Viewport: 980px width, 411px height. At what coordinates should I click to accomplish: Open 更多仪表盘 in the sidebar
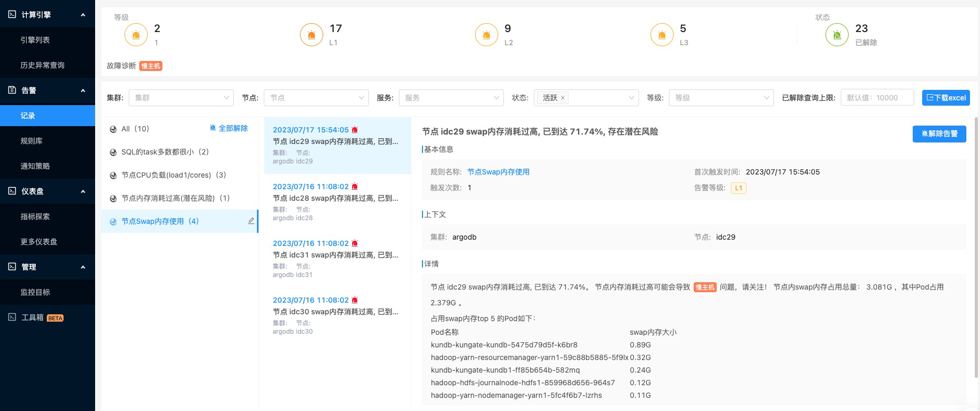coord(47,242)
